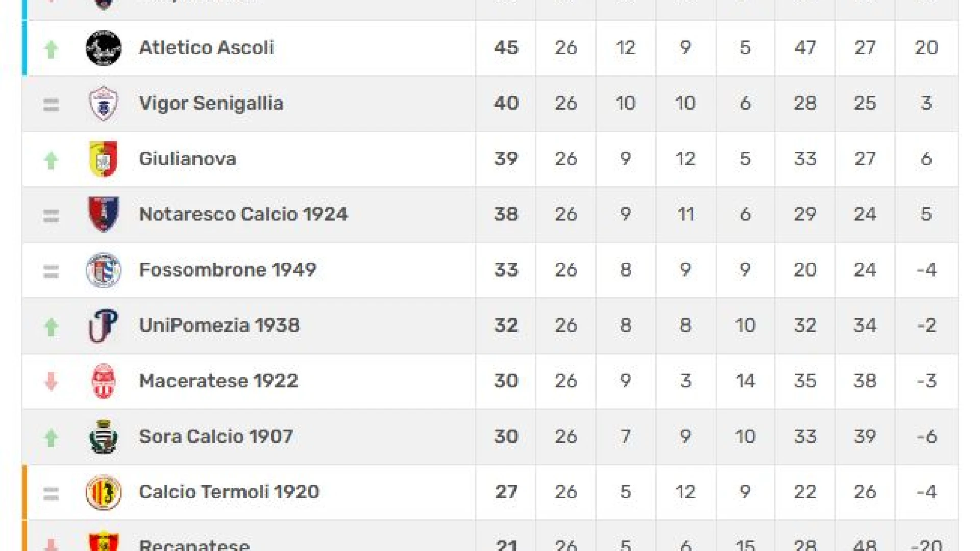Image resolution: width=980 pixels, height=551 pixels.
Task: Click the Calcio Termoli 1920 team name
Action: coord(229,492)
